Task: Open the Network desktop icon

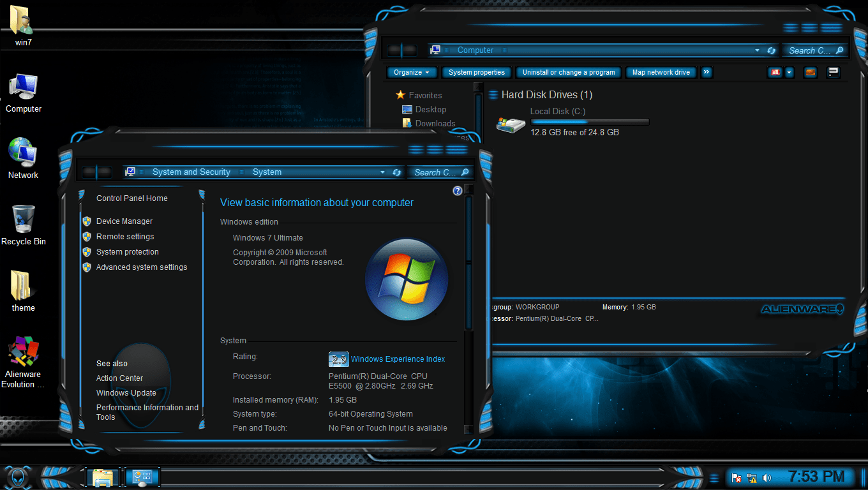Action: (23, 158)
